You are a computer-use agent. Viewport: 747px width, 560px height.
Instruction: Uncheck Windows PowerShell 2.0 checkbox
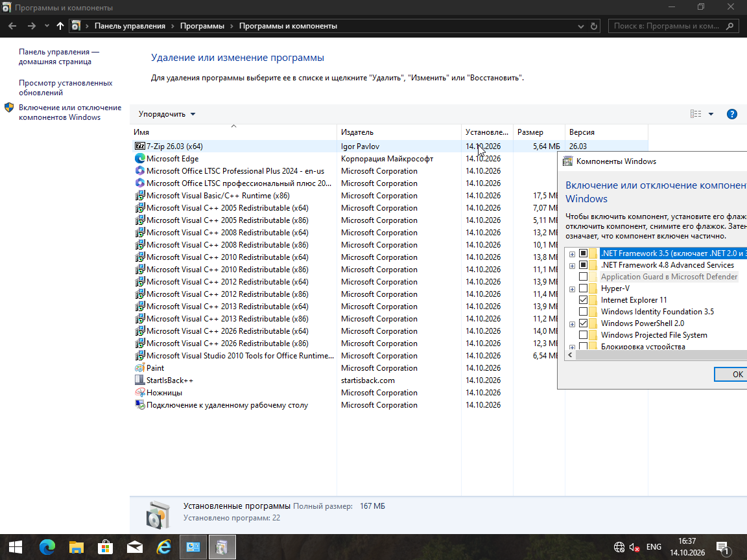583,323
